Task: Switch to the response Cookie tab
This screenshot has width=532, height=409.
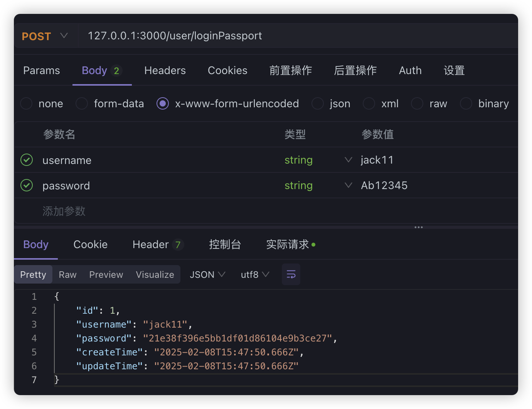Action: coord(91,245)
